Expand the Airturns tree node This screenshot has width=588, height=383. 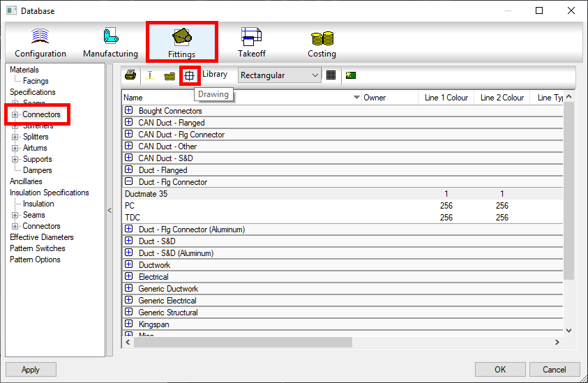tap(15, 148)
